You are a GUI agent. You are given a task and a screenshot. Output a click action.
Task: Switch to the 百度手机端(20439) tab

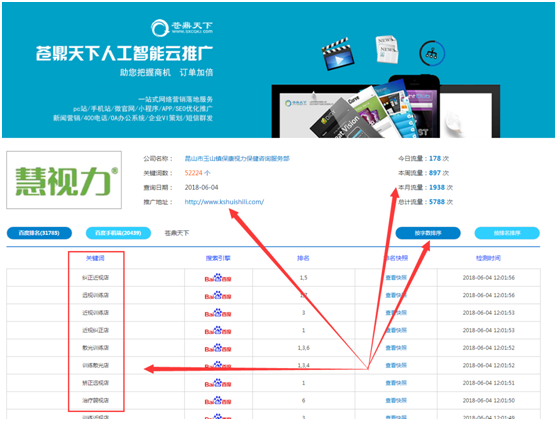coord(118,233)
